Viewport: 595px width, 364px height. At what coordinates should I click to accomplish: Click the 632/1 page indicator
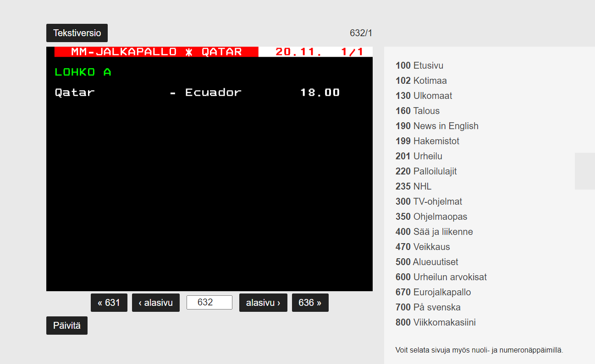361,33
